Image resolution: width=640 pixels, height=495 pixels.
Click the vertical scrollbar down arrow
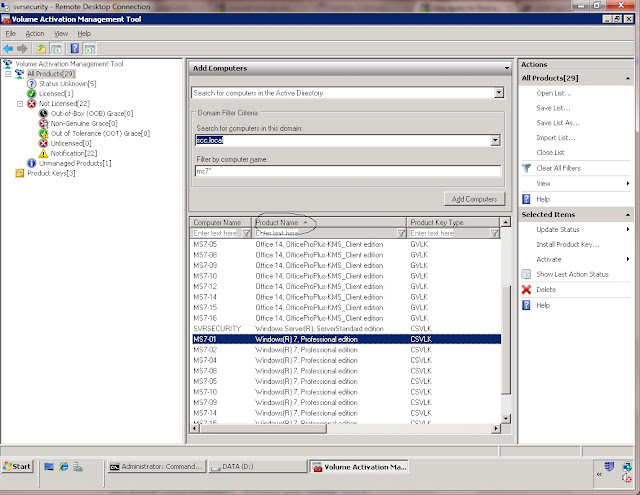[x=506, y=419]
